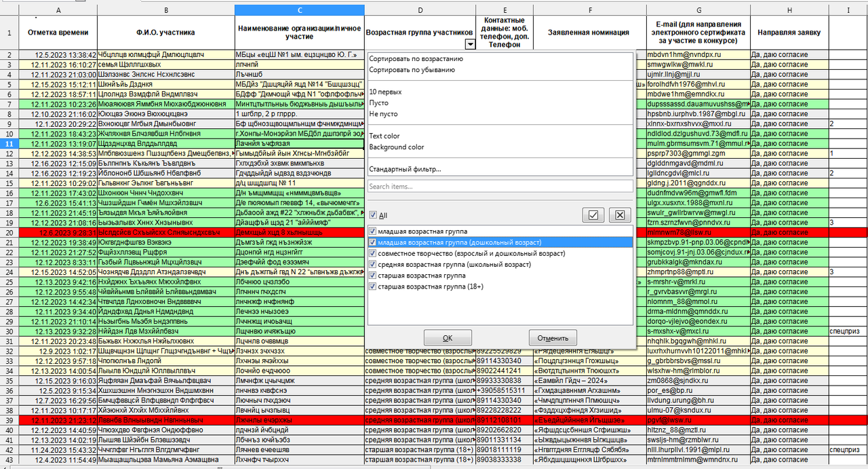Choose 'Сортировать по возрастанию' in filter menu

pos(500,58)
